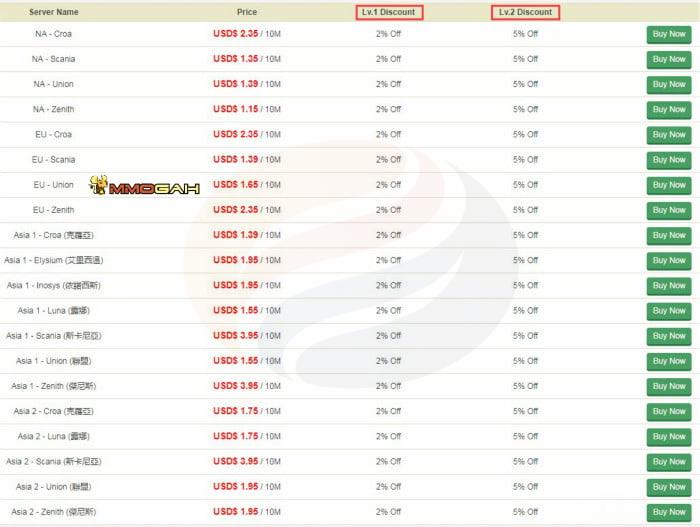The width and height of the screenshot is (700, 527).
Task: Click the Price column header
Action: (x=246, y=12)
